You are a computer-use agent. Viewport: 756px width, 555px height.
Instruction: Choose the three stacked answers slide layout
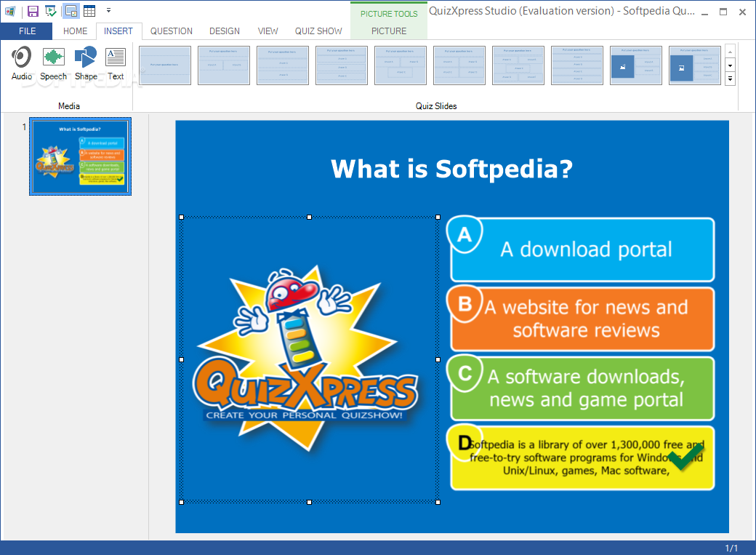[342, 65]
